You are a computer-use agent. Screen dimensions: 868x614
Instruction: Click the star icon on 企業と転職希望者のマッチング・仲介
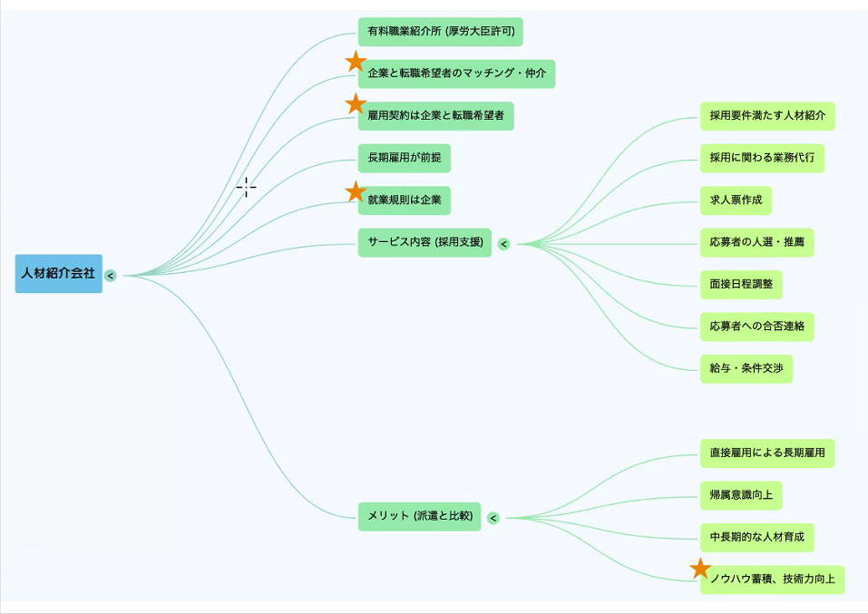coord(356,62)
